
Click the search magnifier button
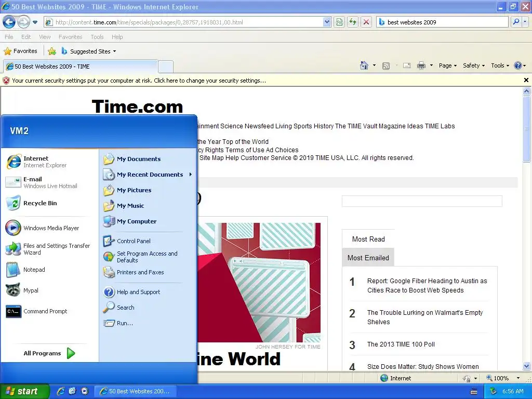(x=516, y=22)
